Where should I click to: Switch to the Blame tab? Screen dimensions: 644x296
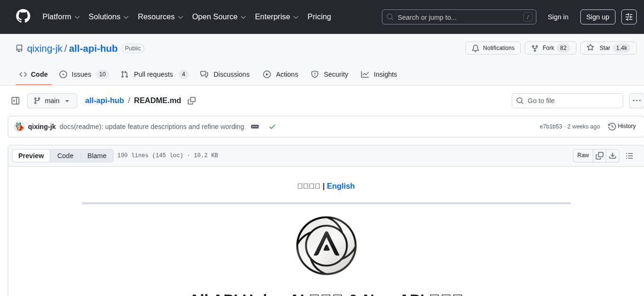click(97, 156)
